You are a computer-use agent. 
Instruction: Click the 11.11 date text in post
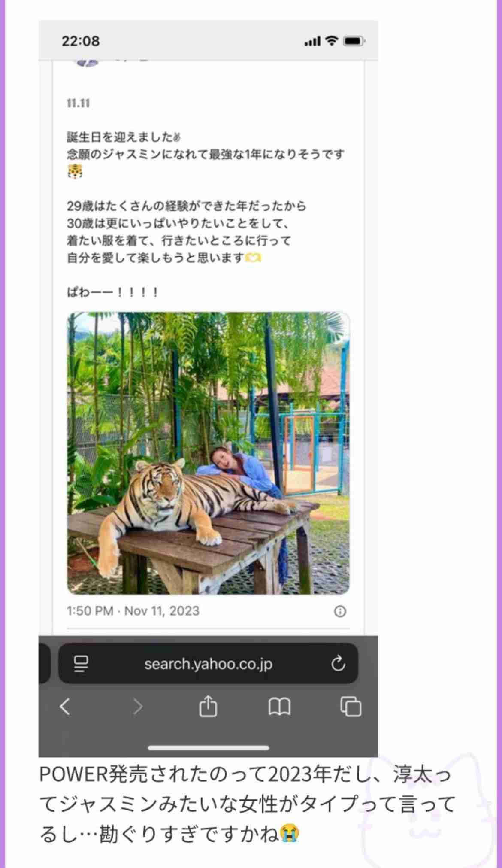(x=78, y=103)
